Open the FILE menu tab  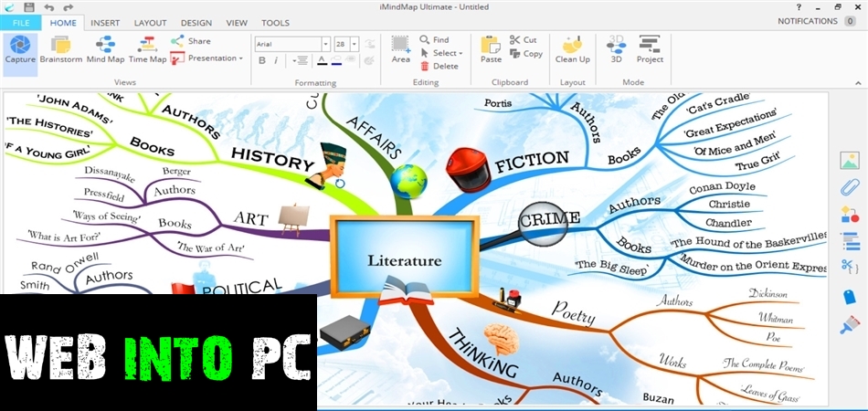point(21,23)
